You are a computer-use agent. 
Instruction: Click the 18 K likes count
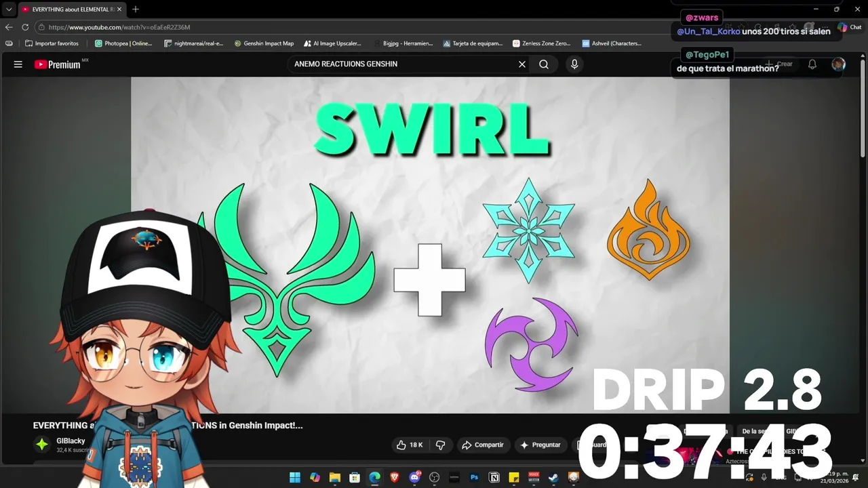click(x=416, y=445)
